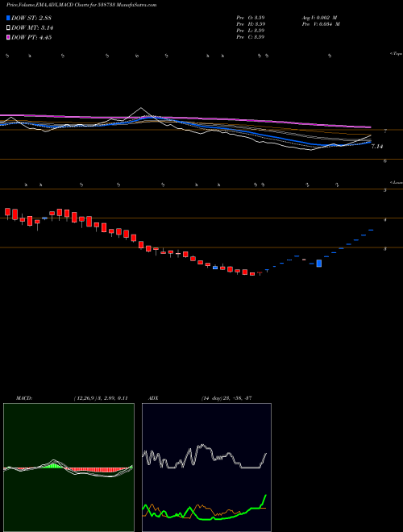Click the large blue candle in price chart
Viewport: 403px width, 532px height.
tap(319, 264)
